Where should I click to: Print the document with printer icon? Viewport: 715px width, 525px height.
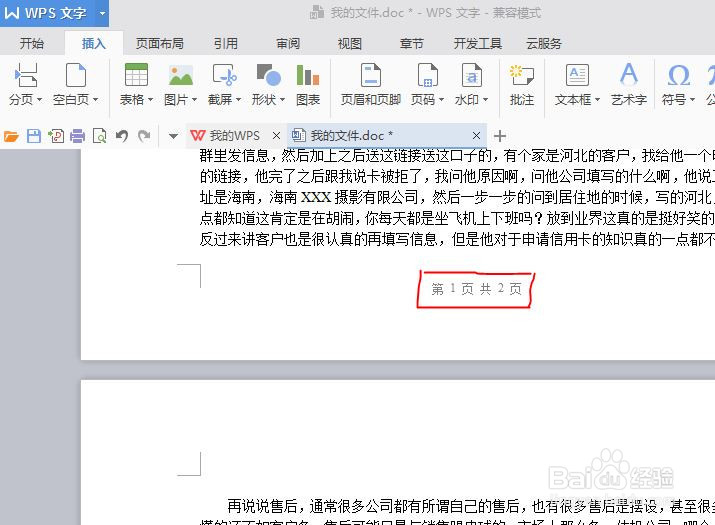pos(78,136)
